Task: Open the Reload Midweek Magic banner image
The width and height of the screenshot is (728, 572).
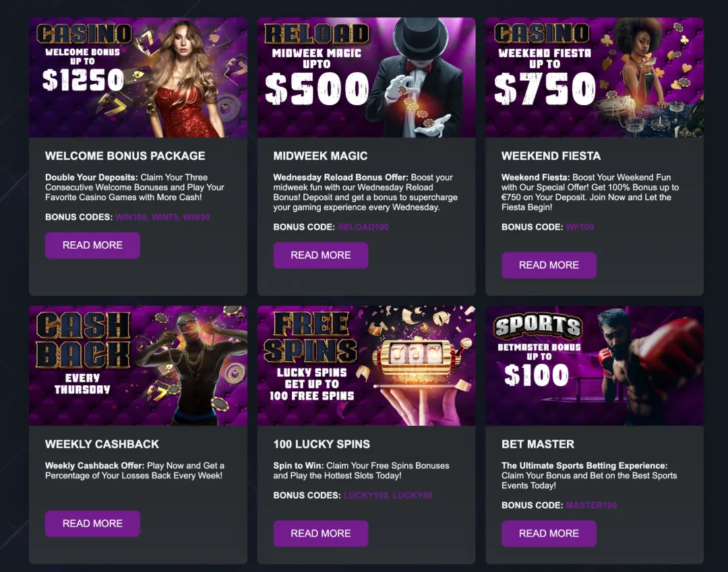Action: click(366, 77)
